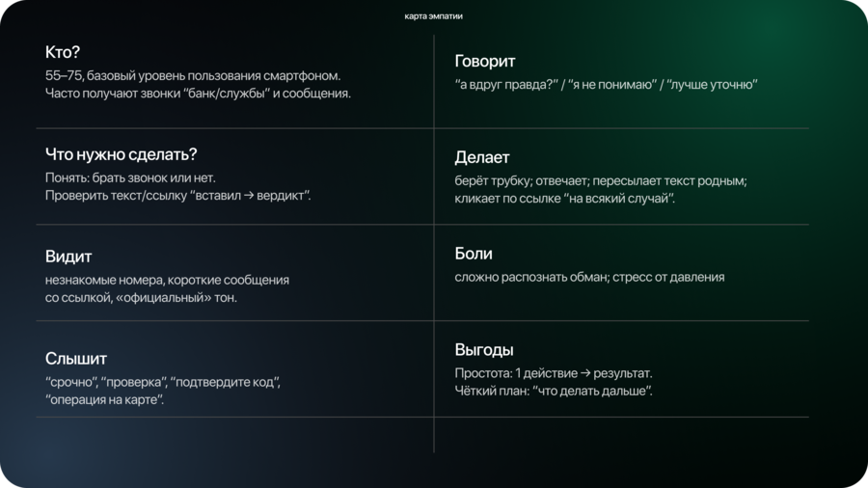Click the "берёт трубку; отвечает" text line
The height and width of the screenshot is (488, 868).
tap(521, 180)
